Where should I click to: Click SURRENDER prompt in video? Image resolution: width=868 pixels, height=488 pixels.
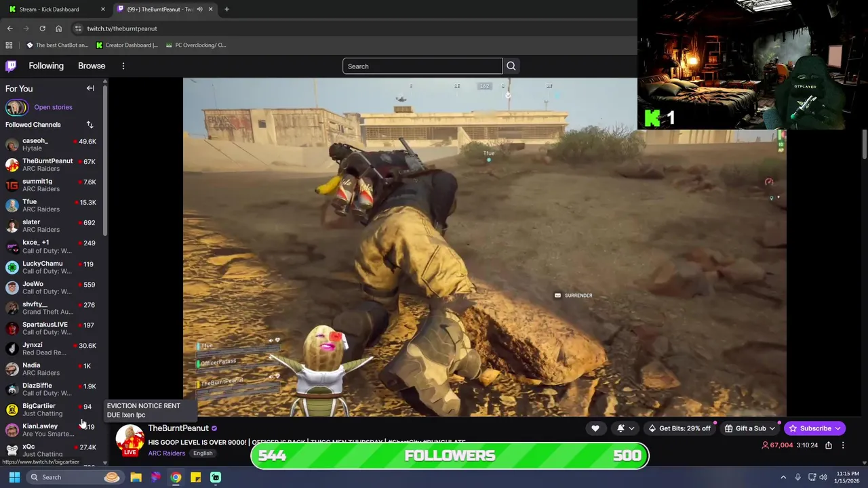tap(574, 296)
